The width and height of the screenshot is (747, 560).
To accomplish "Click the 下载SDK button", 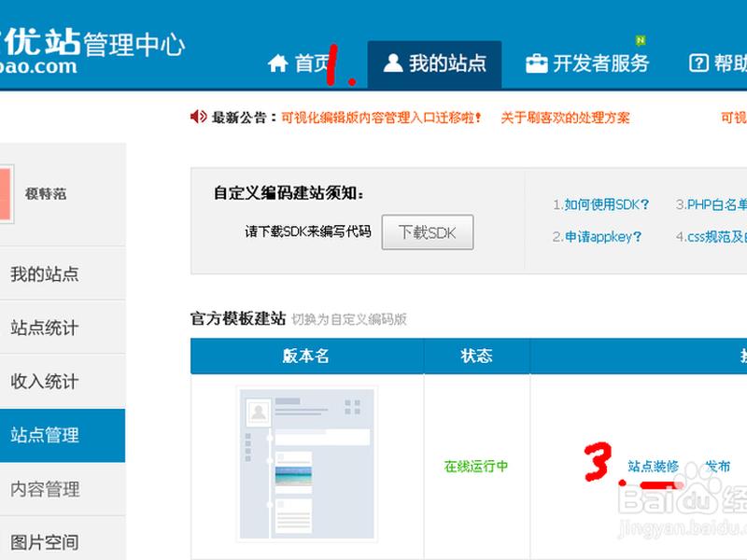I will (x=428, y=232).
